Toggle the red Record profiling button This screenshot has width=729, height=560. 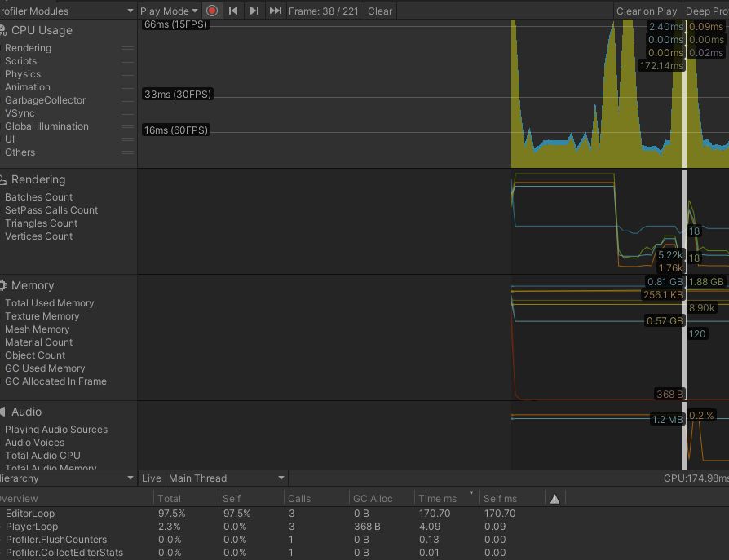212,11
